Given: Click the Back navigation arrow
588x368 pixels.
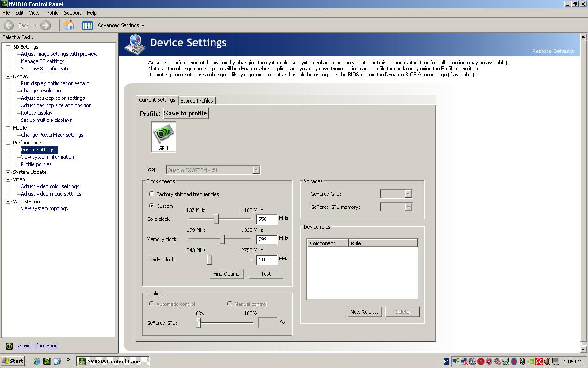Looking at the screenshot, I should click(9, 25).
